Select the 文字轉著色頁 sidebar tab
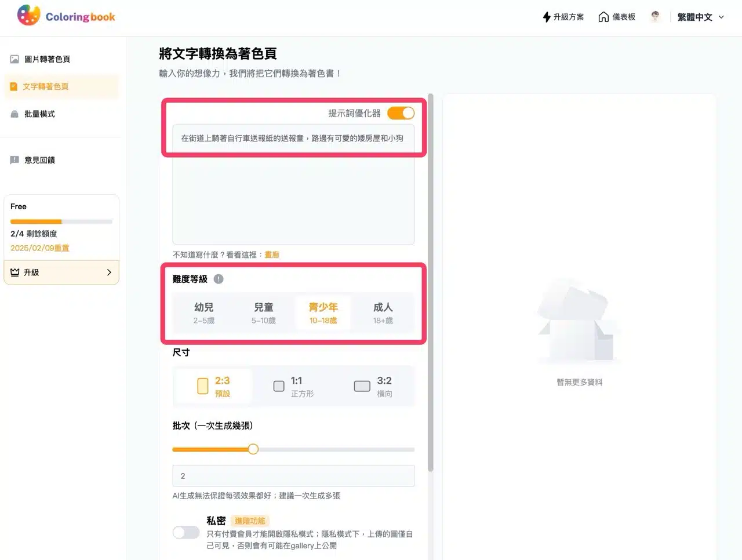Screen dimensions: 742x560 [46, 86]
